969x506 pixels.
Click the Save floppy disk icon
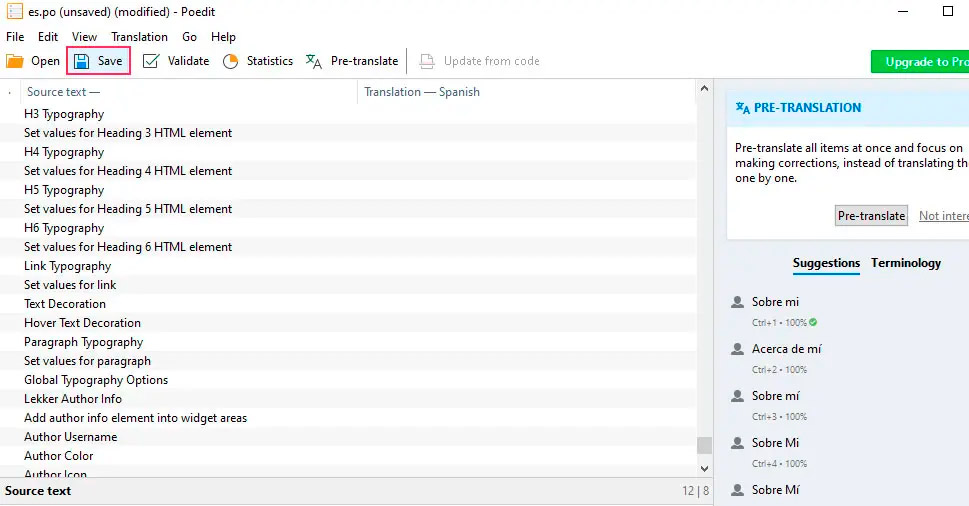click(x=82, y=61)
